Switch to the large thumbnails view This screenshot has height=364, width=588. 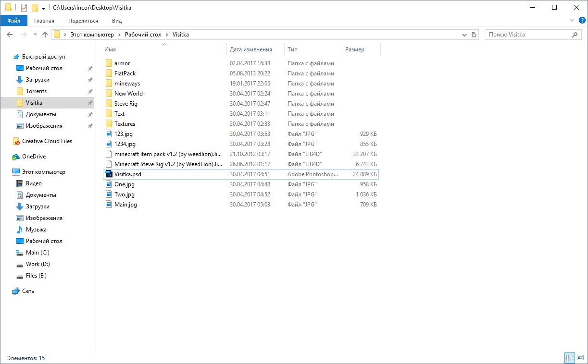(x=580, y=358)
